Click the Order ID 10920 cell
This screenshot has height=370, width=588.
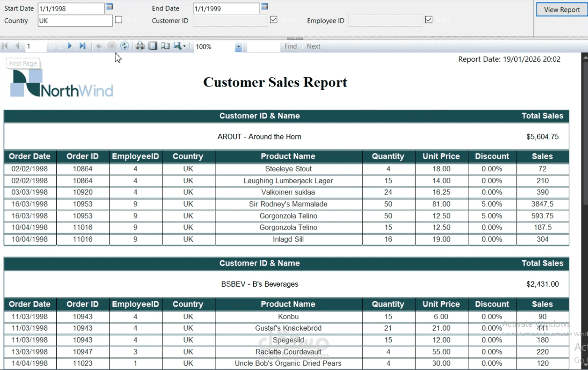click(x=83, y=192)
